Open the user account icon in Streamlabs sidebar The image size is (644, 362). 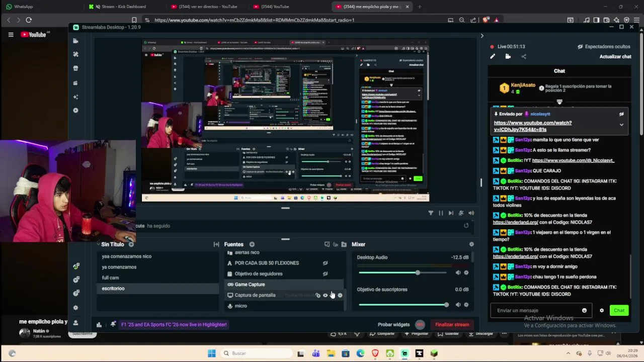[75, 323]
